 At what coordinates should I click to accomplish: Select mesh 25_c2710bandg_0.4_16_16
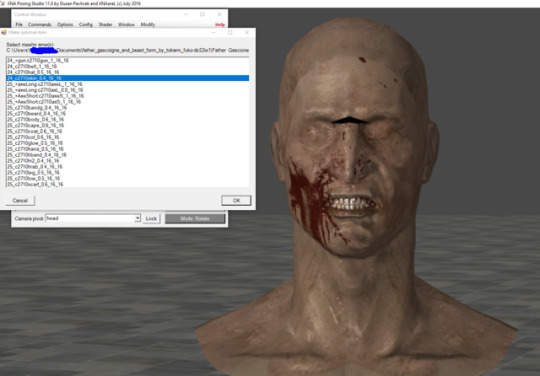(x=127, y=107)
